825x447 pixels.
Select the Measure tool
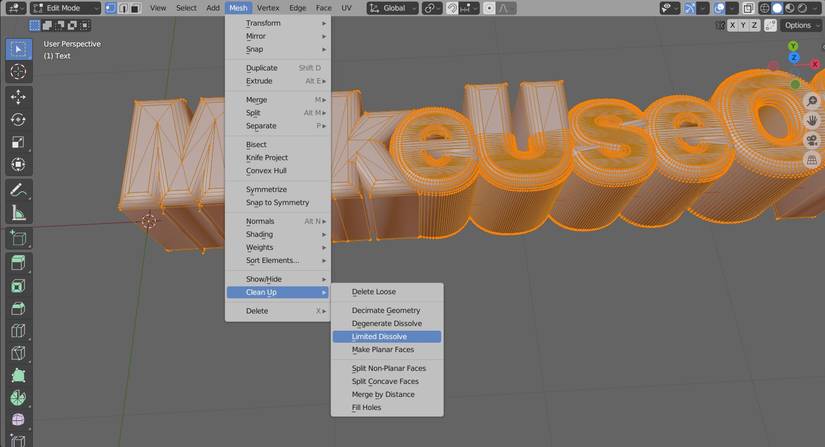[18, 213]
